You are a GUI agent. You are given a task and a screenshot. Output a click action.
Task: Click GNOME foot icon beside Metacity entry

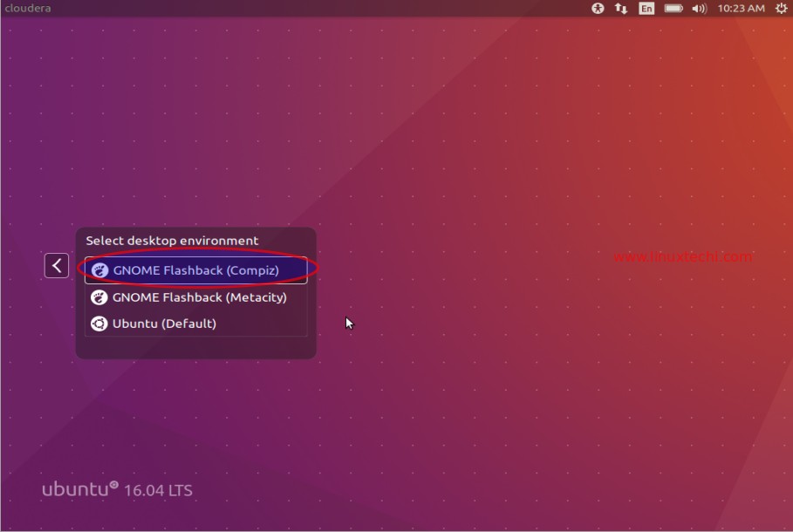99,297
